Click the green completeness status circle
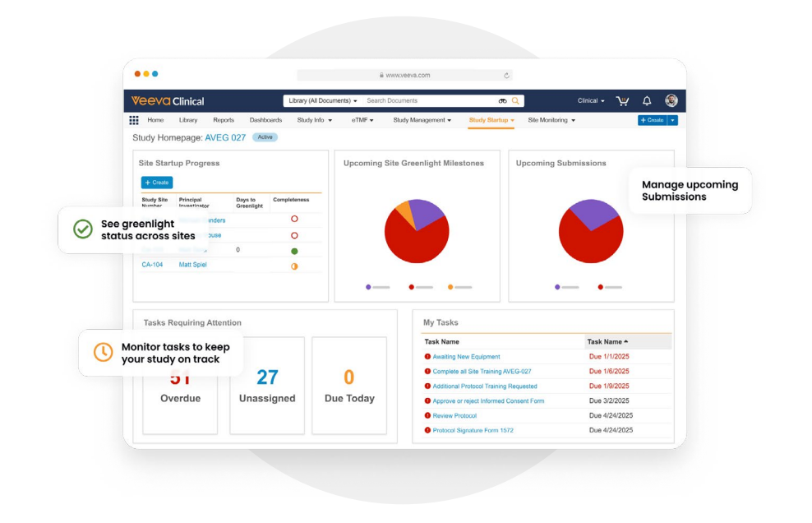The width and height of the screenshot is (812, 523). (294, 251)
